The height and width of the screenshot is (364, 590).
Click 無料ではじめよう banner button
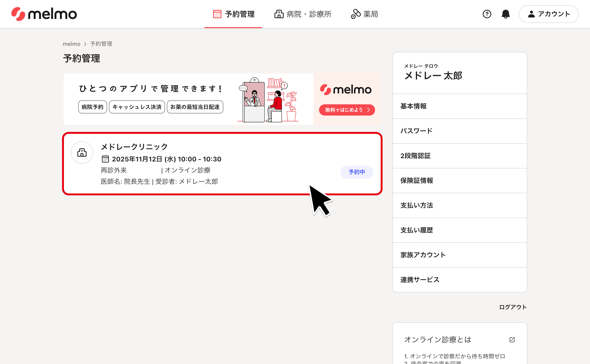coord(347,110)
